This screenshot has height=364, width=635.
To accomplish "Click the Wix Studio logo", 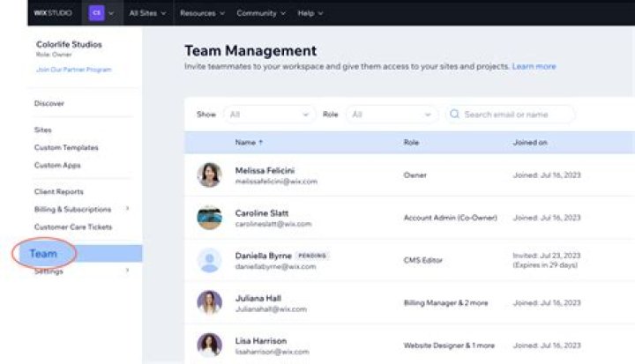I will tap(53, 13).
